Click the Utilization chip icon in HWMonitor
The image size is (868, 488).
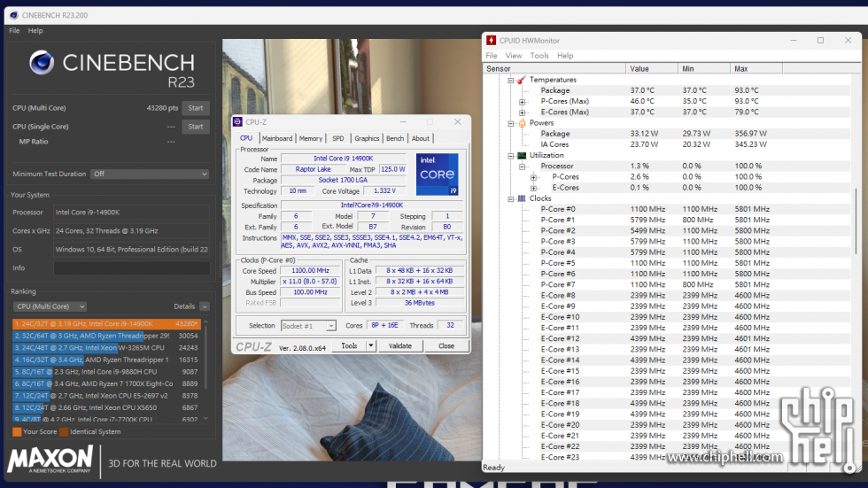pyautogui.click(x=522, y=156)
